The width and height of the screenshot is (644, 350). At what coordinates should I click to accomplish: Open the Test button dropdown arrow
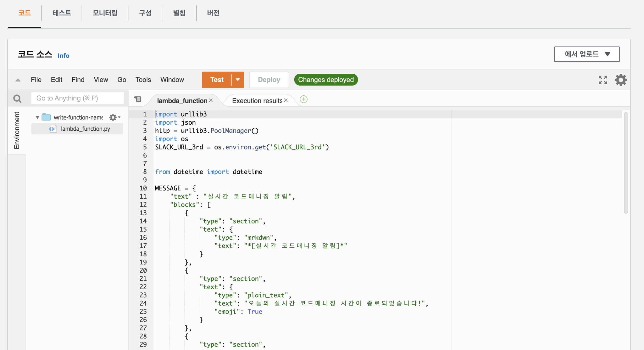[238, 80]
